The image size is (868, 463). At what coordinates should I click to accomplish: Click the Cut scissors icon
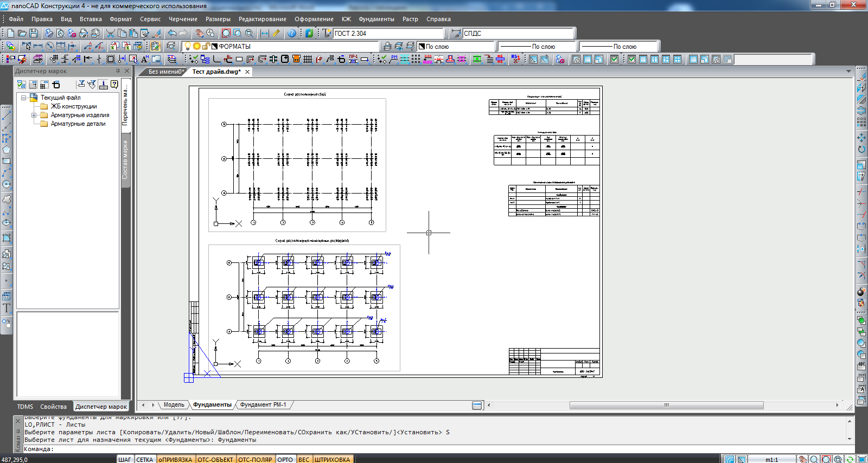coord(111,33)
